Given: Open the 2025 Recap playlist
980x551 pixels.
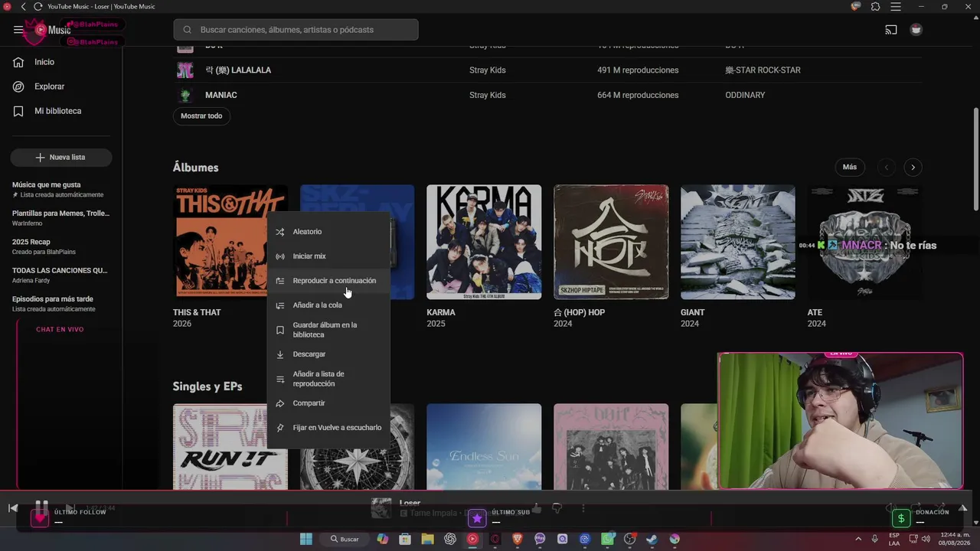Looking at the screenshot, I should pos(61,246).
